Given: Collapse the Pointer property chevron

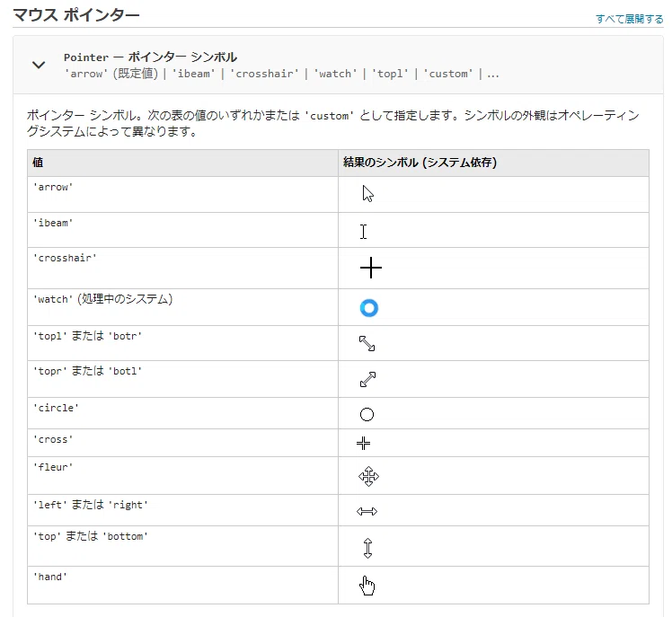Looking at the screenshot, I should [39, 65].
